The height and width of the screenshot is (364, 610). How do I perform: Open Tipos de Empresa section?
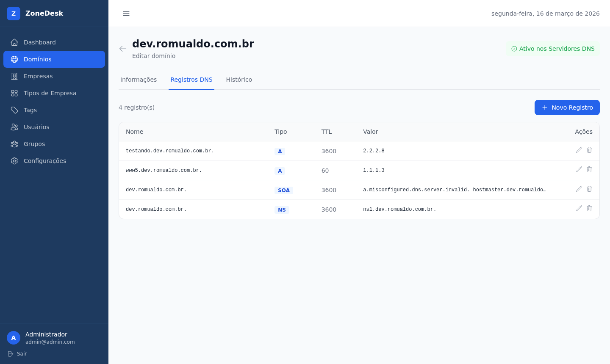tap(50, 93)
